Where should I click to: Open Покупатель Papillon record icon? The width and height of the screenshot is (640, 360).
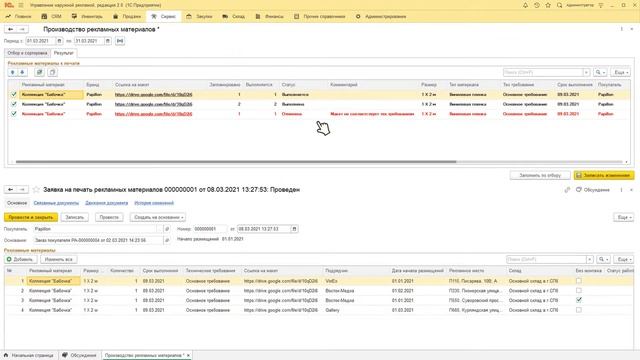click(x=167, y=229)
